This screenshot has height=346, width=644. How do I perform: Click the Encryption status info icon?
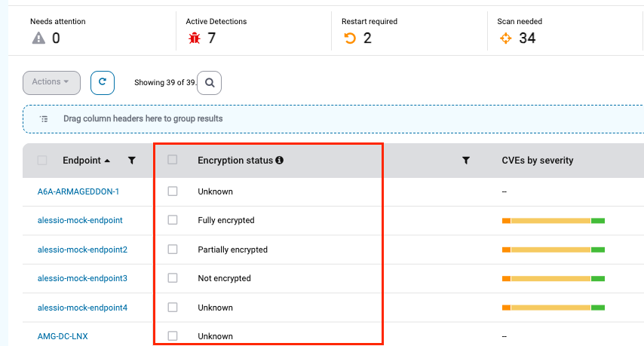[279, 160]
